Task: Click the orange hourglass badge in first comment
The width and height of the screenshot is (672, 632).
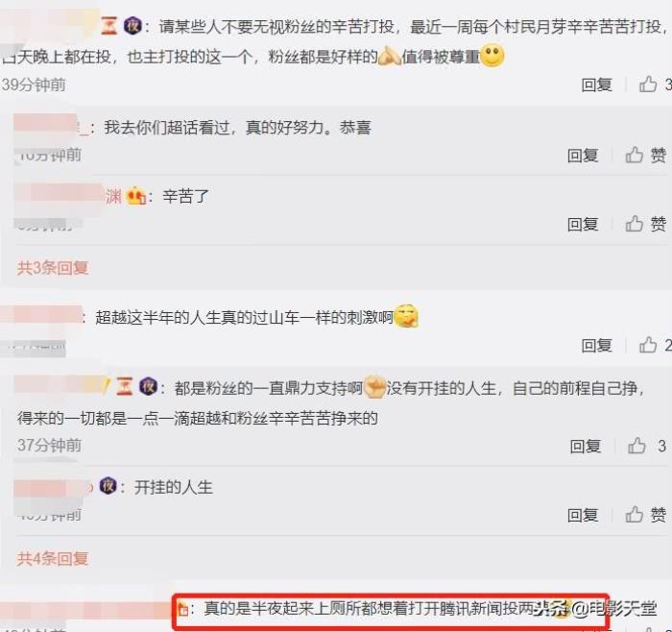Action: (108, 27)
